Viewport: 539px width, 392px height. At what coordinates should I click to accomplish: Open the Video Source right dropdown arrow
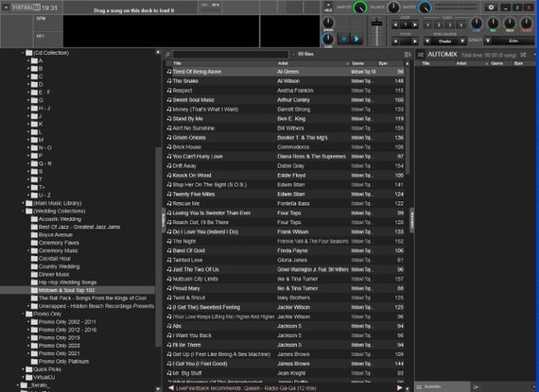coord(462,42)
